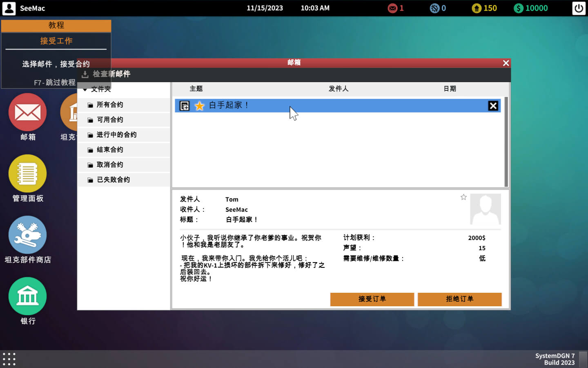Click the user profile icon beside SeeMac
The height and width of the screenshot is (368, 588).
pos(9,8)
